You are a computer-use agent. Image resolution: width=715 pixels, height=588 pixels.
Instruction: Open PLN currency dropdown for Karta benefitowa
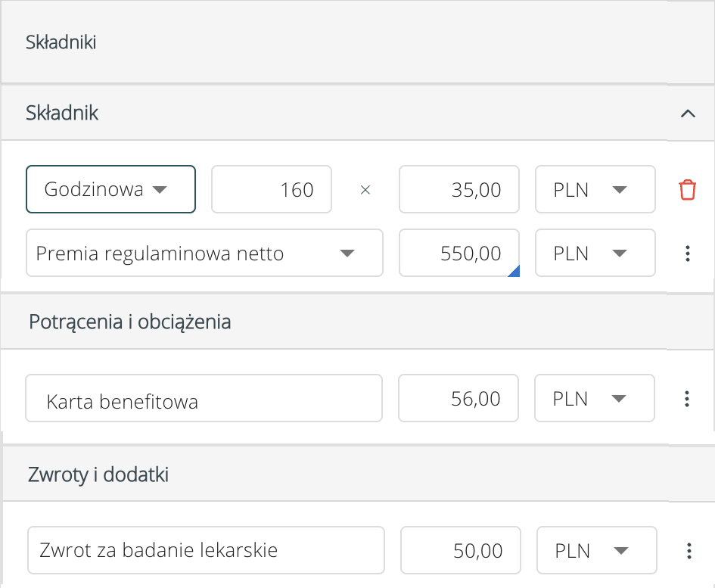tap(594, 399)
